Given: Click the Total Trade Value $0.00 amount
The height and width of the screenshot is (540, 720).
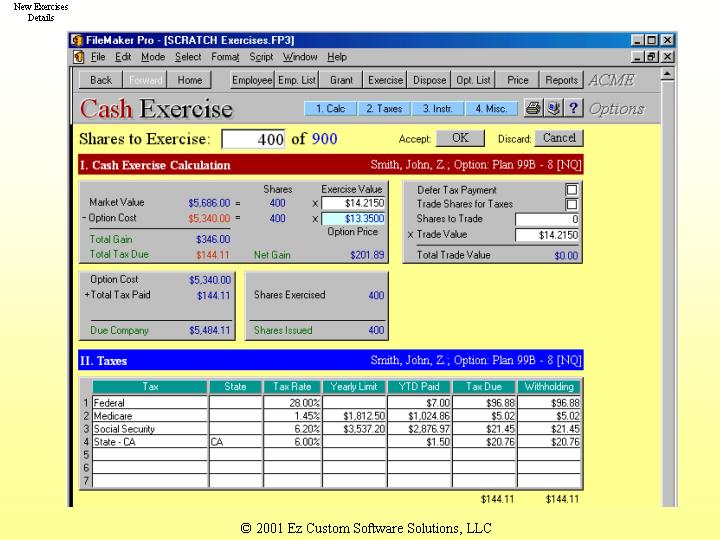Looking at the screenshot, I should 566,255.
